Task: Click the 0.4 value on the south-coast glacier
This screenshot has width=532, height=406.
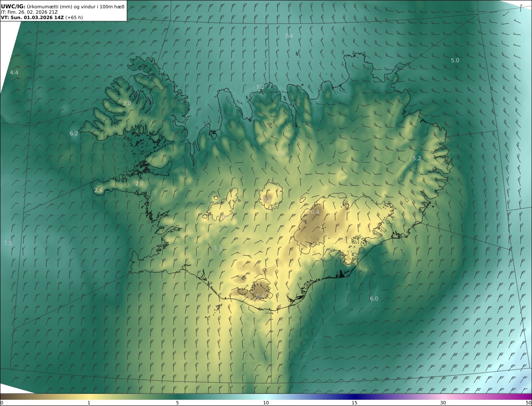Action: pos(259,296)
